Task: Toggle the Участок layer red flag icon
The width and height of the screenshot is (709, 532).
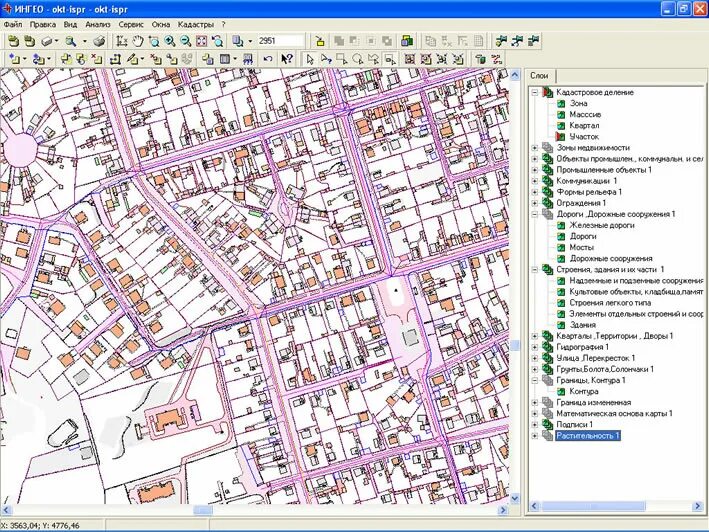Action: click(x=561, y=137)
